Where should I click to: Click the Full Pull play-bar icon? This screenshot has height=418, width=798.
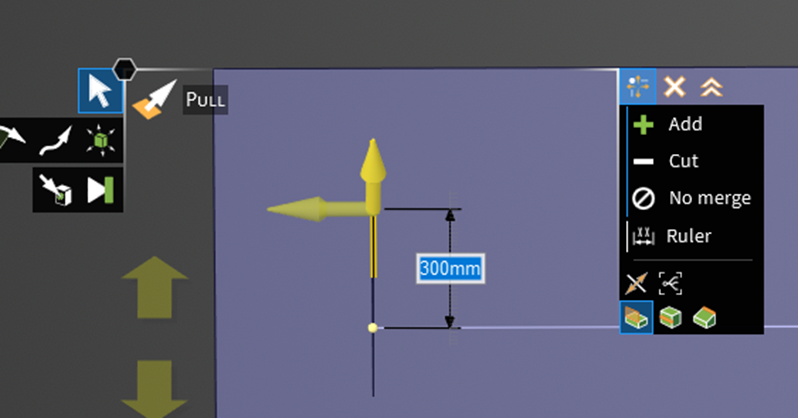click(100, 190)
